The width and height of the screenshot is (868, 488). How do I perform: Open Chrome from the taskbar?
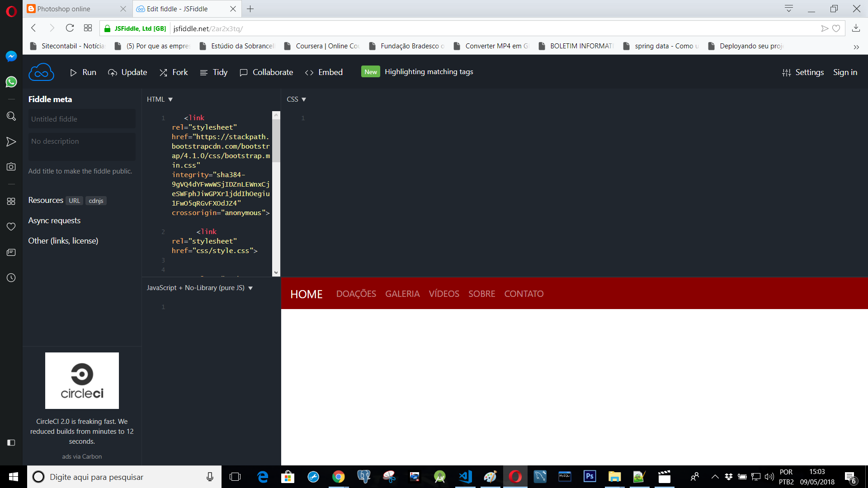point(338,477)
